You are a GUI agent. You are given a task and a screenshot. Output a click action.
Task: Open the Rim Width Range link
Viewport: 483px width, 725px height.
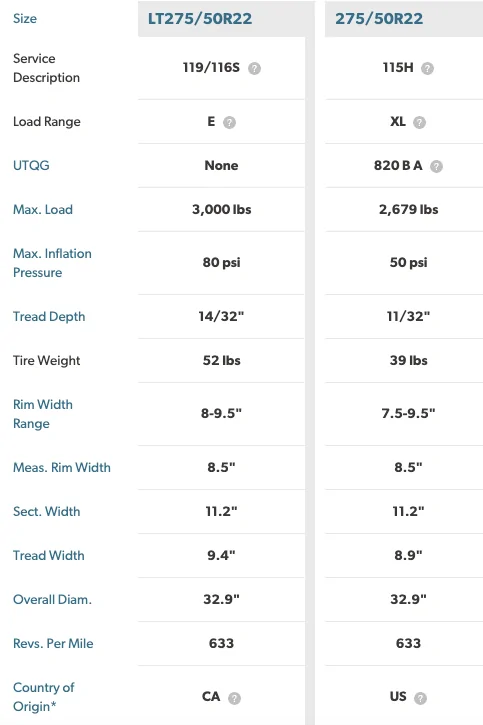pyautogui.click(x=43, y=414)
